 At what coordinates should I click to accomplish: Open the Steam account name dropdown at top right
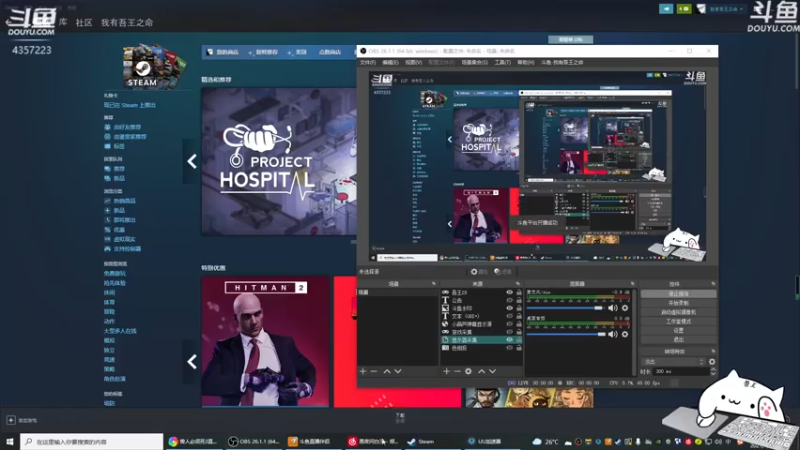(x=726, y=9)
